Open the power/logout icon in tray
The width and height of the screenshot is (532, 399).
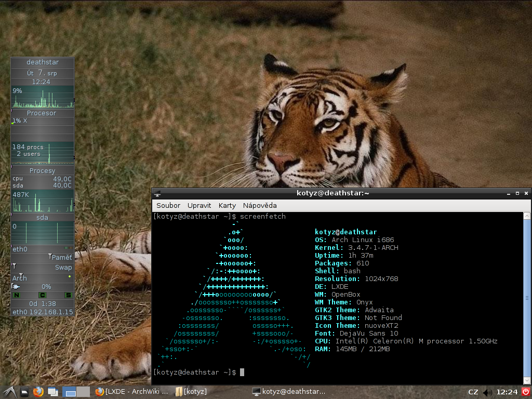pos(526,392)
